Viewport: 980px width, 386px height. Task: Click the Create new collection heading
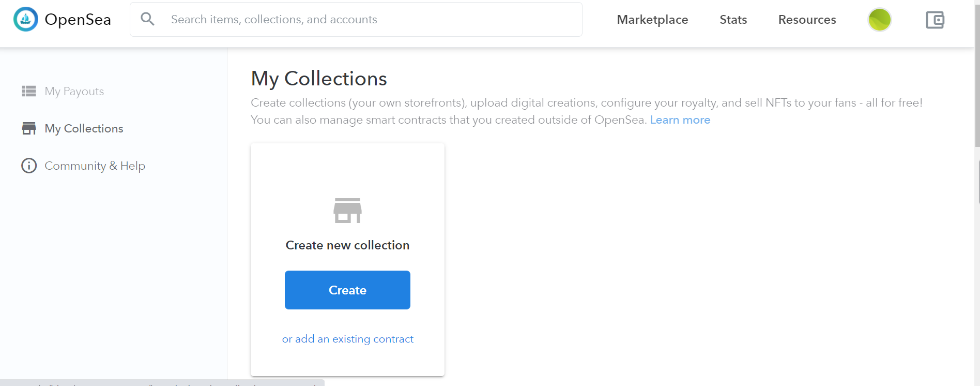[347, 245]
